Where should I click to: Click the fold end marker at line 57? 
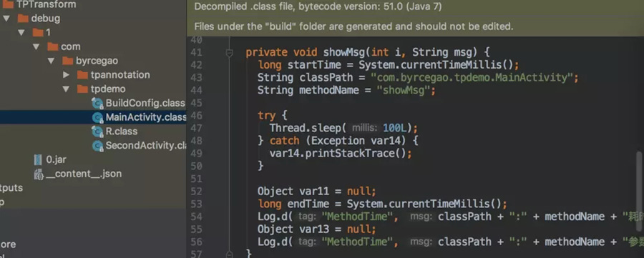[230, 254]
